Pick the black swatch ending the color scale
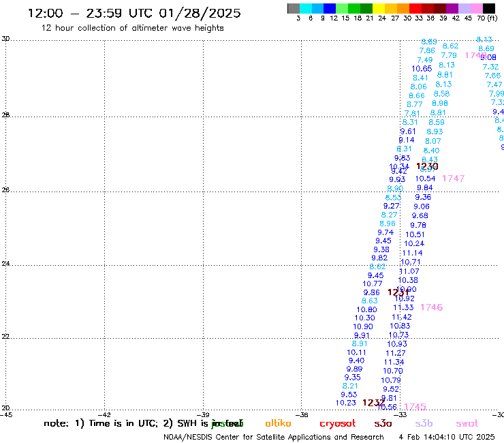 tap(489, 8)
